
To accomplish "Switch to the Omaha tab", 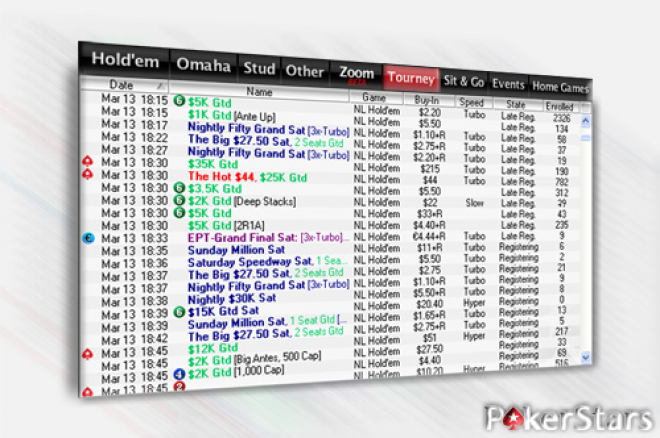I will [x=204, y=65].
